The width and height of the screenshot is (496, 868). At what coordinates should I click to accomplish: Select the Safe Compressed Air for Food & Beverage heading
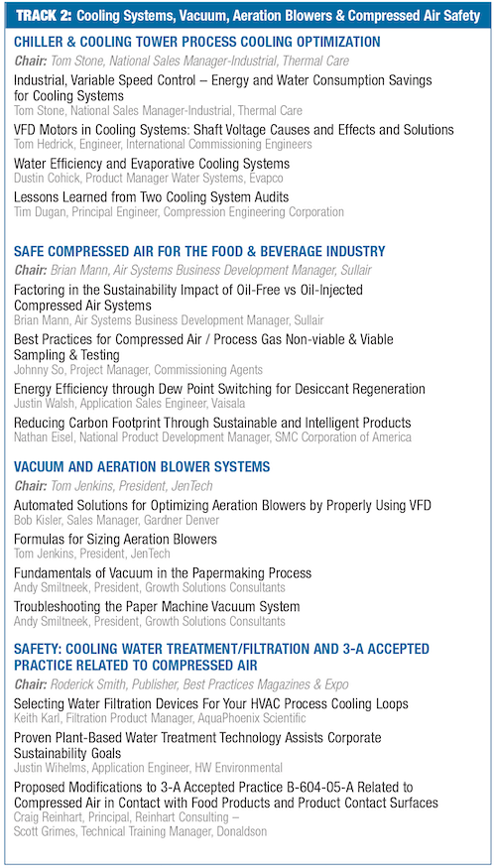click(x=199, y=251)
